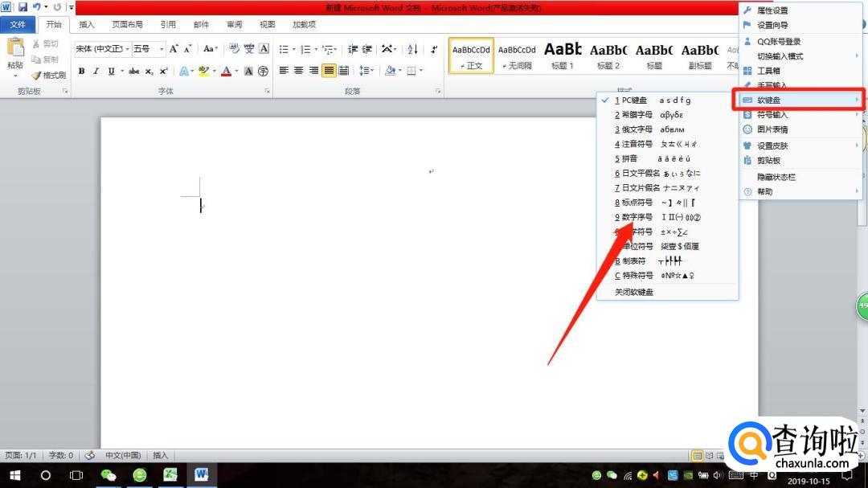Image resolution: width=868 pixels, height=488 pixels.
Task: Click the 字数: 0 word count
Action: coord(61,455)
